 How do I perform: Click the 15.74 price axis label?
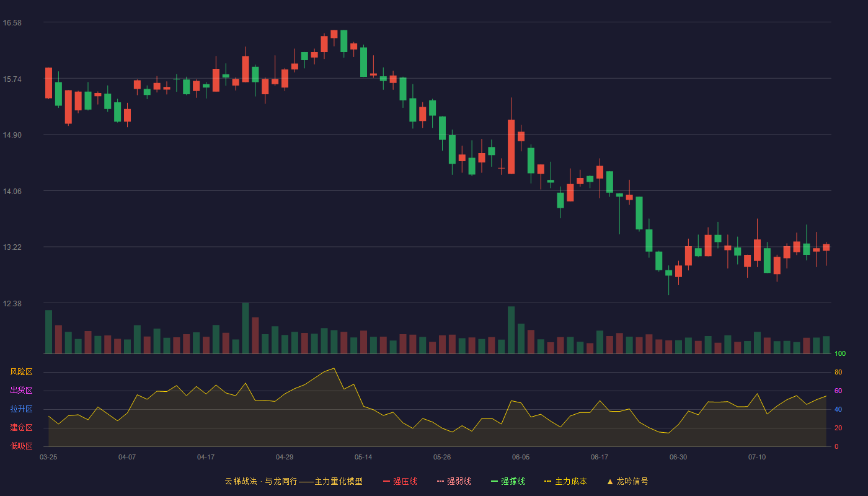coord(12,79)
